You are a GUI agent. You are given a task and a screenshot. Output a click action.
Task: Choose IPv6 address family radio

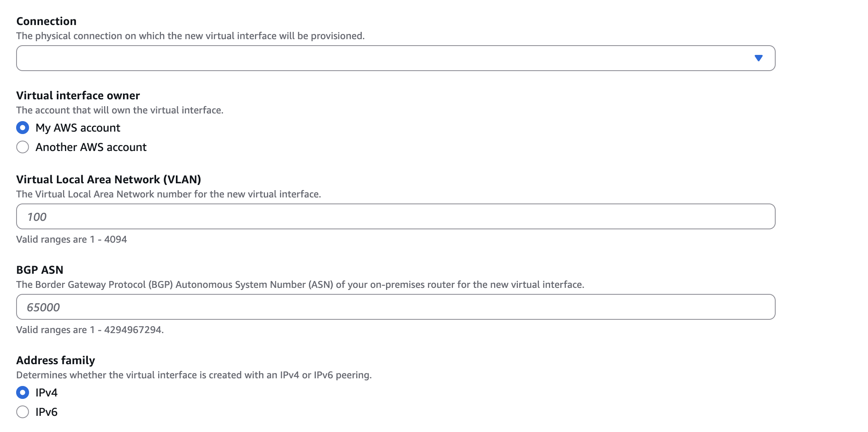tap(23, 412)
